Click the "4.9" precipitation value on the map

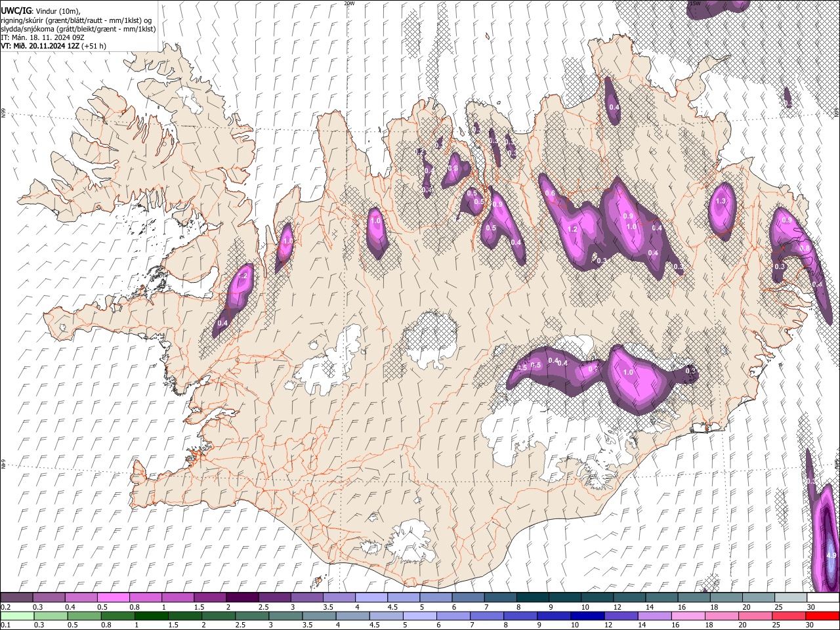coord(831,556)
